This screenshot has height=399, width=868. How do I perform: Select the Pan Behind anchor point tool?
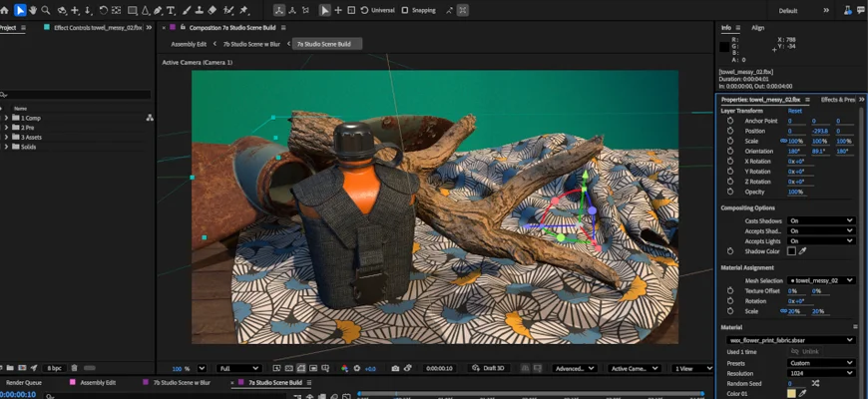click(117, 10)
